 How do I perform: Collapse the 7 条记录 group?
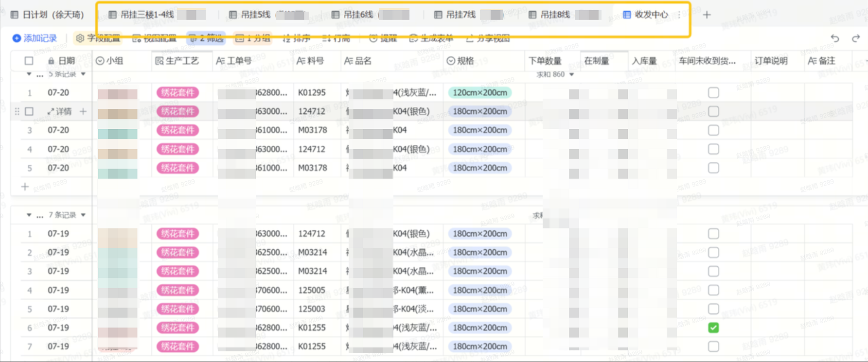point(29,215)
